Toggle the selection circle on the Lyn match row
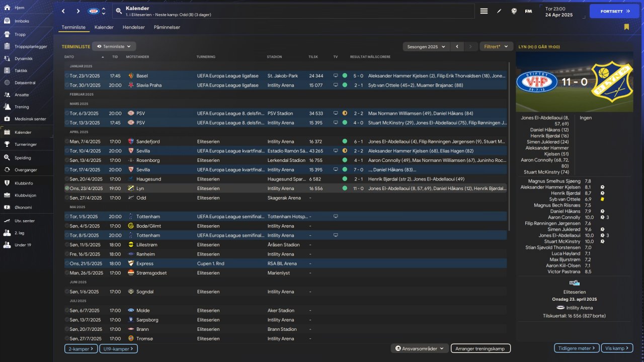 pyautogui.click(x=67, y=188)
